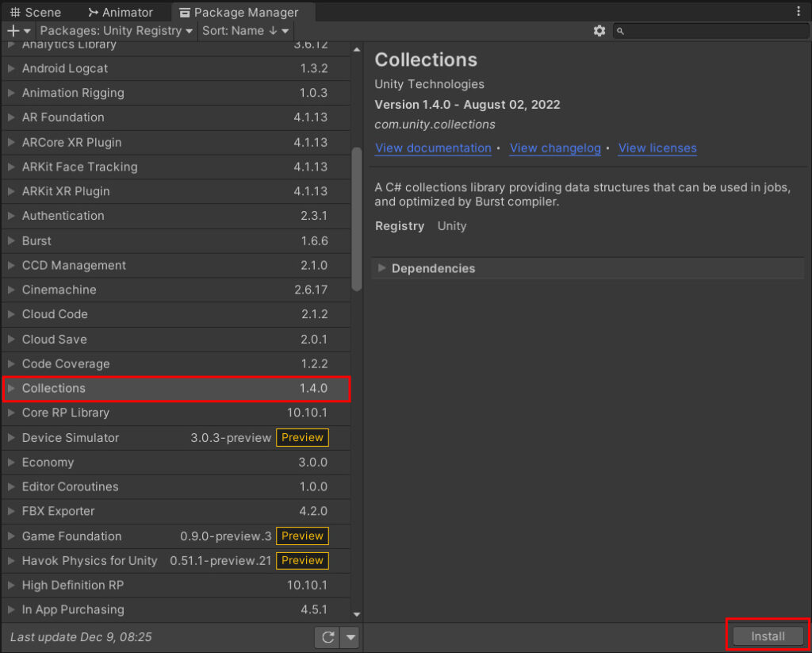812x653 pixels.
Task: Click the Preview badge on Device Simulator
Action: [x=302, y=437]
